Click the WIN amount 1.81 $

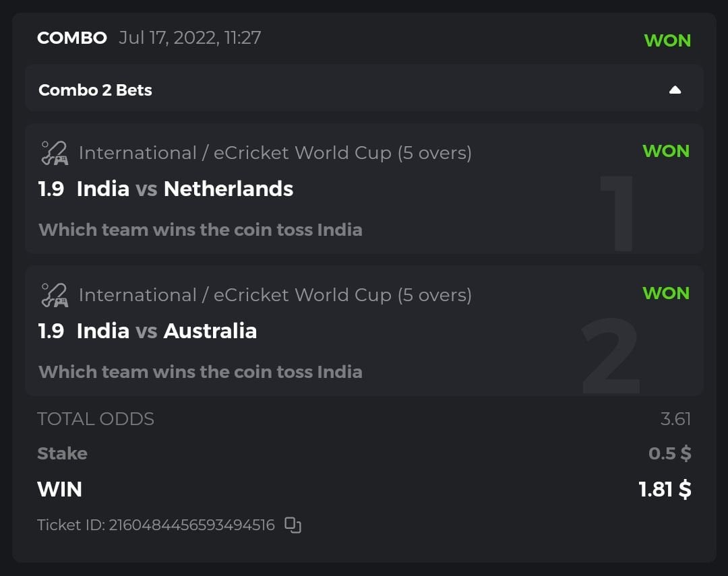click(665, 489)
